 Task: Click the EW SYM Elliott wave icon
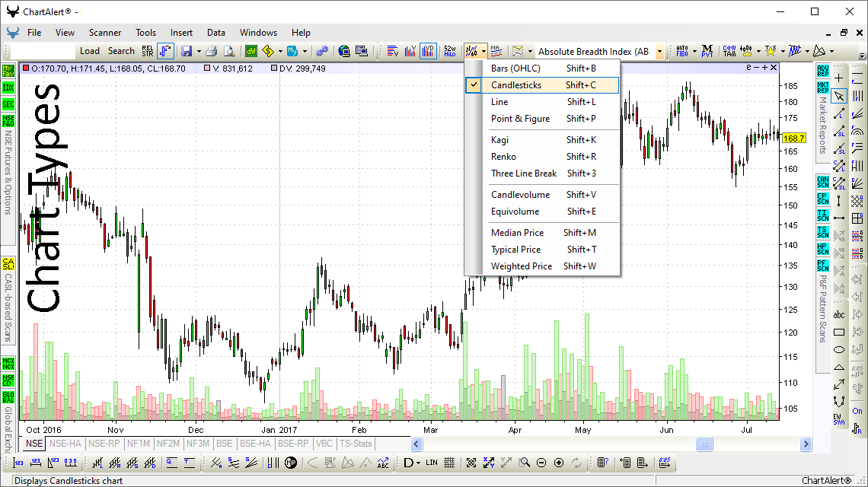[839, 419]
